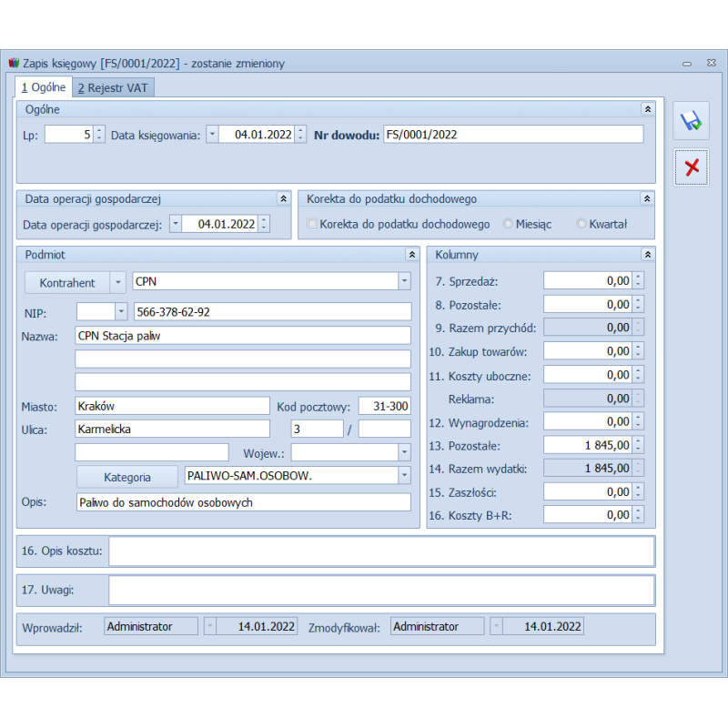Image resolution: width=728 pixels, height=728 pixels.
Task: Click the save record diskette icon
Action: point(691,121)
